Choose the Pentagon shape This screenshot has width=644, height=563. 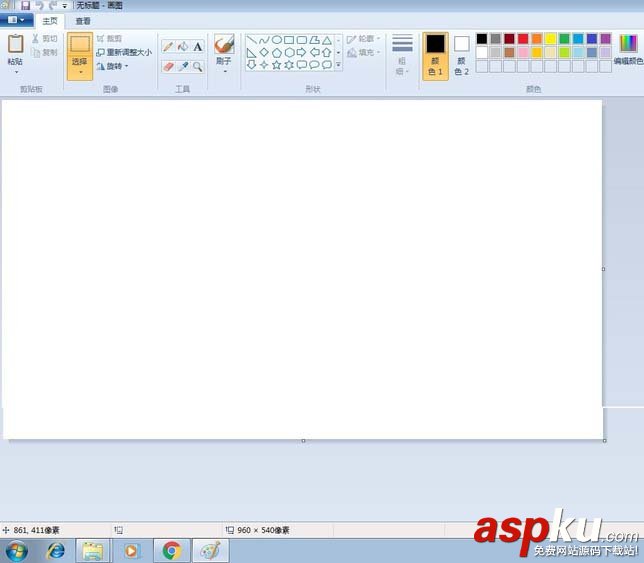277,53
